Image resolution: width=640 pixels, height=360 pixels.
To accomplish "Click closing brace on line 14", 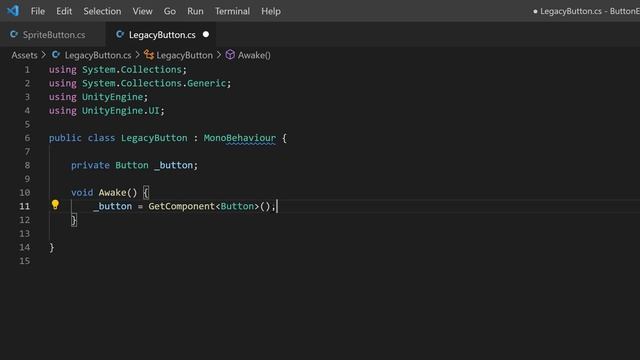I will coord(52,248).
